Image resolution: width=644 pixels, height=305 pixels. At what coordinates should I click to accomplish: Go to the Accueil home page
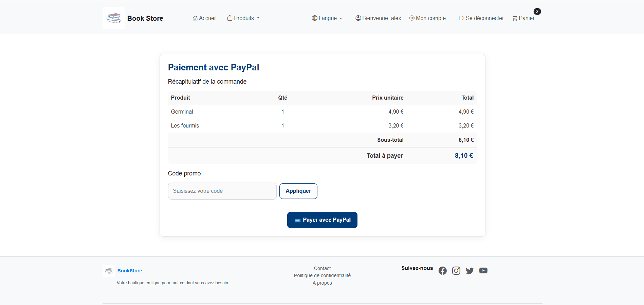204,18
